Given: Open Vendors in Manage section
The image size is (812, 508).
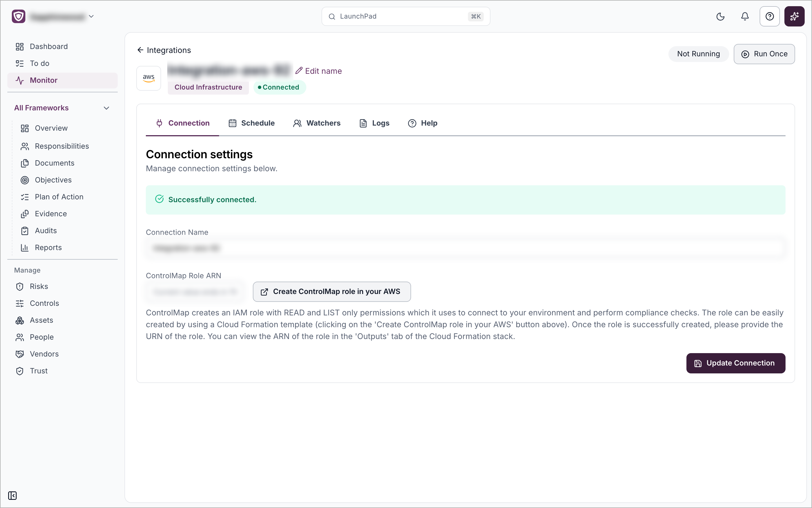Looking at the screenshot, I should (63, 354).
